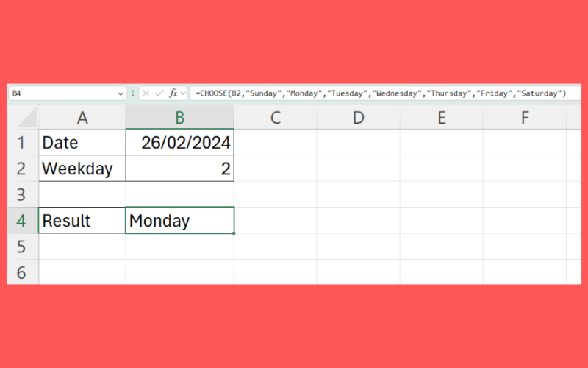
Task: Click the Enter checkmark formula icon
Action: [x=159, y=93]
